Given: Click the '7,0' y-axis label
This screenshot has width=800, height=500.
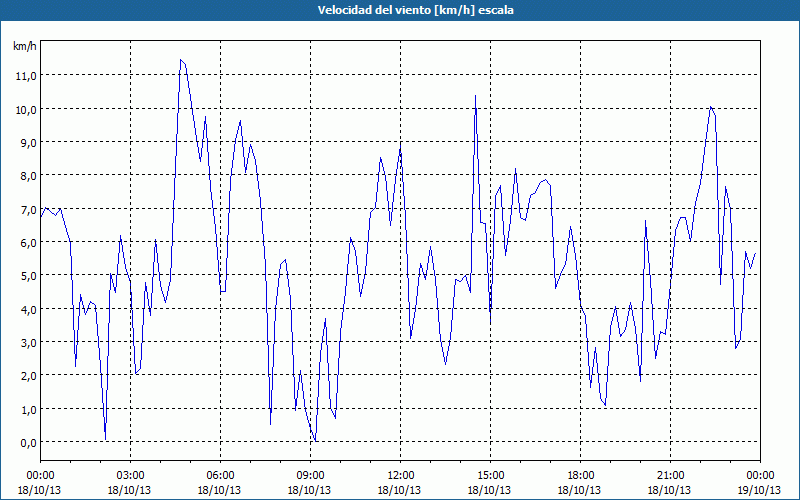Looking at the screenshot, I should tap(29, 210).
